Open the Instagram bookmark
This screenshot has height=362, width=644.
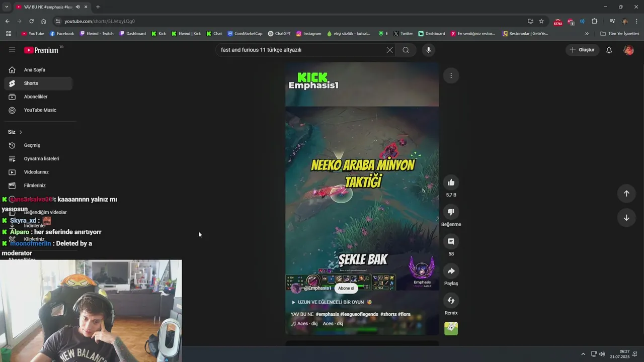click(x=308, y=34)
